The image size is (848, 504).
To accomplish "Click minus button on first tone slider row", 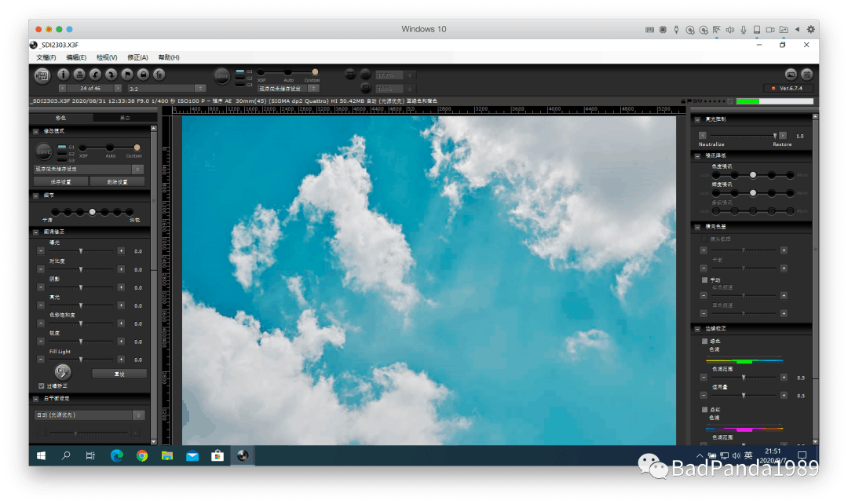I will tap(41, 251).
